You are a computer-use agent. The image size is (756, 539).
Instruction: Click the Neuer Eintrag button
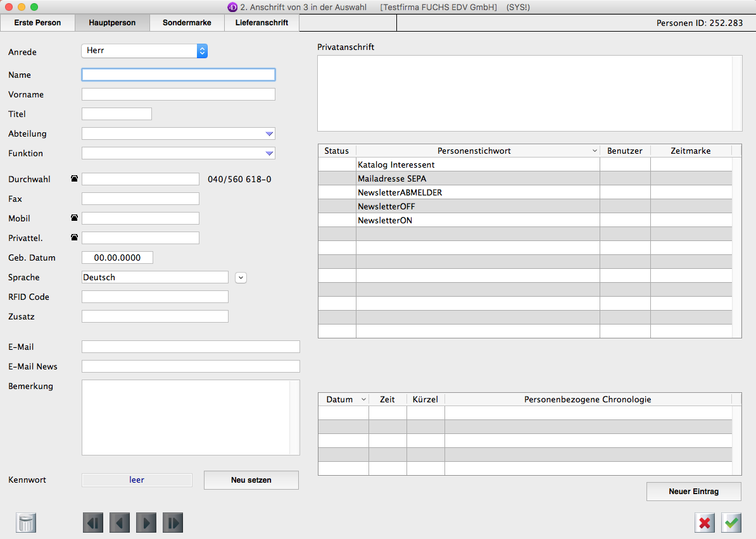pyautogui.click(x=693, y=492)
